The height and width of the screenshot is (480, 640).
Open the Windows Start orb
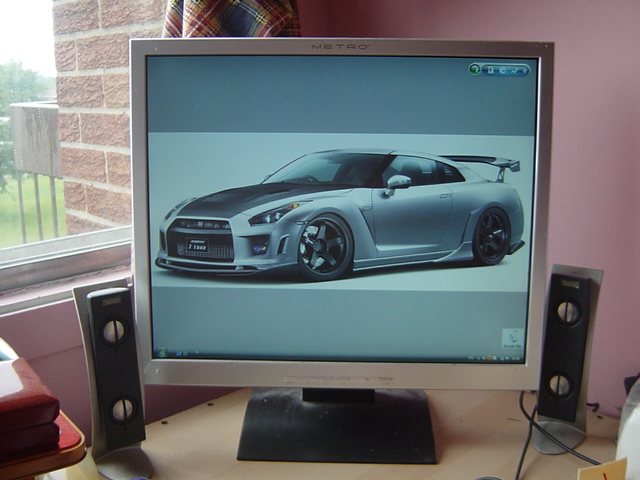pos(161,353)
